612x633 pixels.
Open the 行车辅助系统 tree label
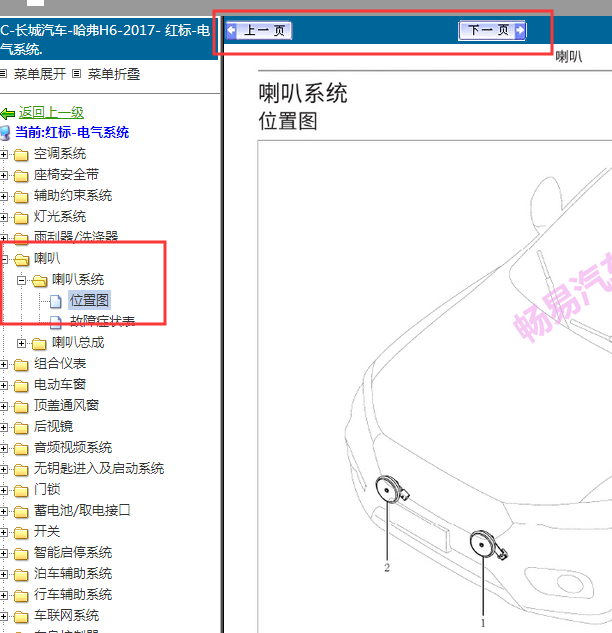coord(73,594)
